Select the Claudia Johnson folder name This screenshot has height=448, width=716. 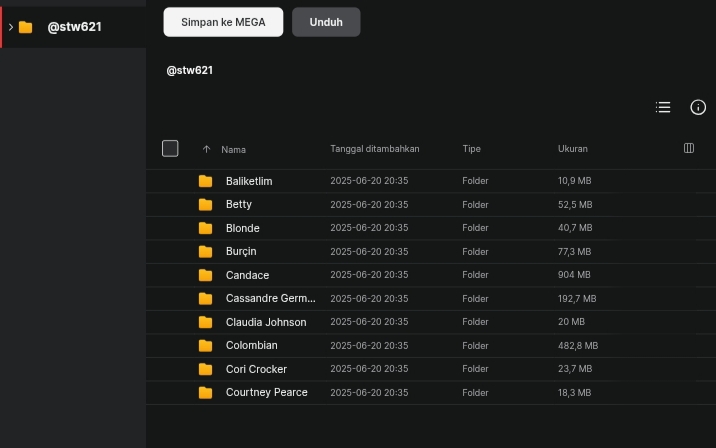pyautogui.click(x=266, y=322)
